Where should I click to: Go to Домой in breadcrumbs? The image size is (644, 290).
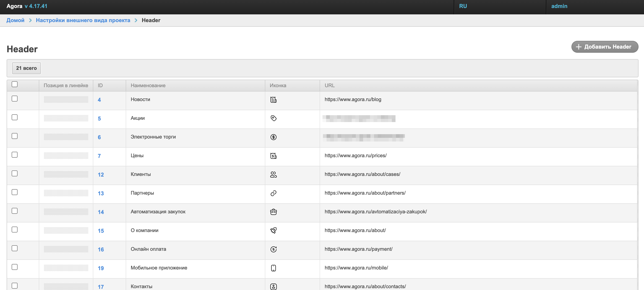click(x=16, y=20)
